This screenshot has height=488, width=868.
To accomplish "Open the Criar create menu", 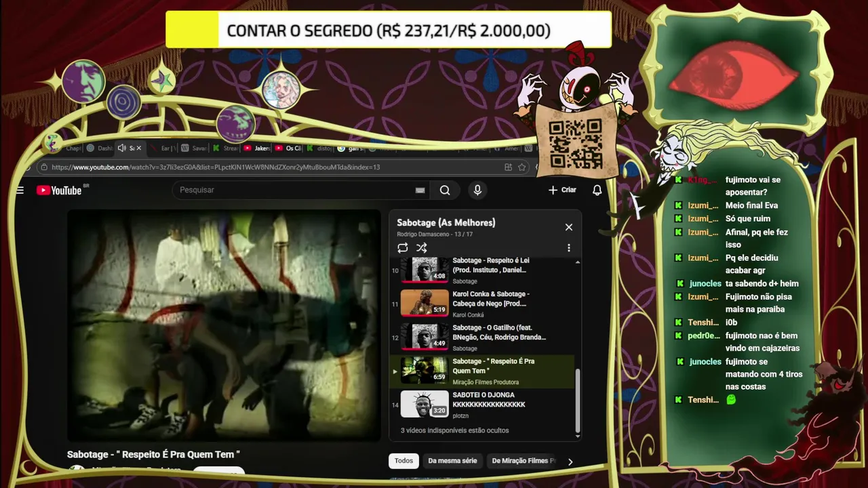I will pos(562,190).
